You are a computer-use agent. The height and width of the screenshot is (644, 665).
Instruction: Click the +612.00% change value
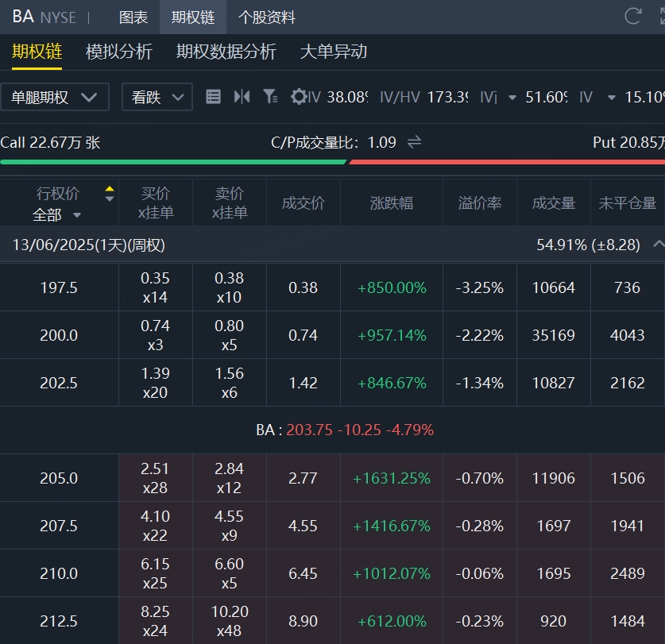(392, 621)
